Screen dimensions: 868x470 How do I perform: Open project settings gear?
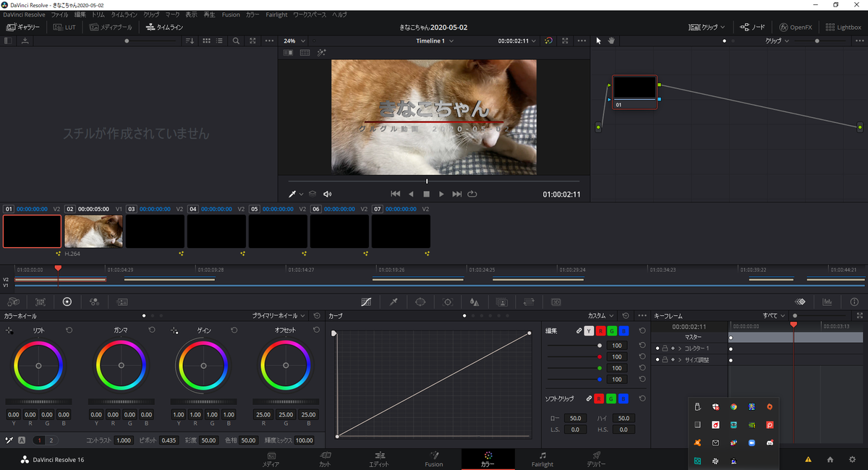(852, 459)
